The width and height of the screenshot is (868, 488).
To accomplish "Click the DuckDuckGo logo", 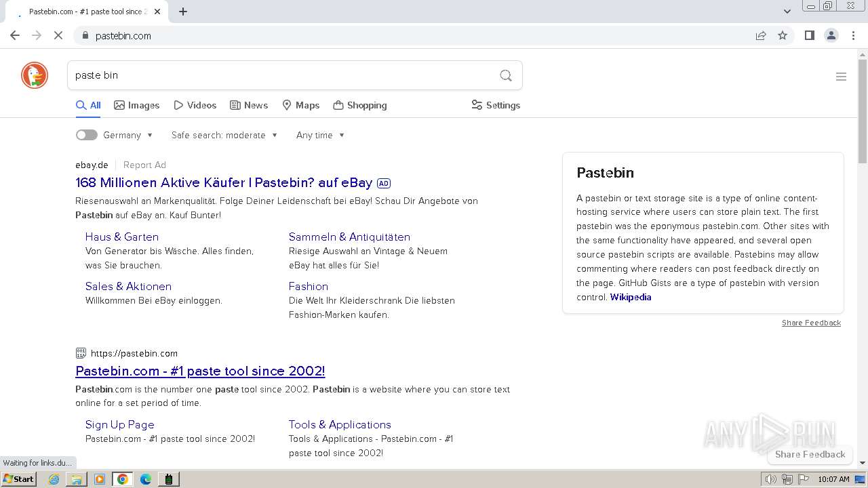I will [35, 75].
